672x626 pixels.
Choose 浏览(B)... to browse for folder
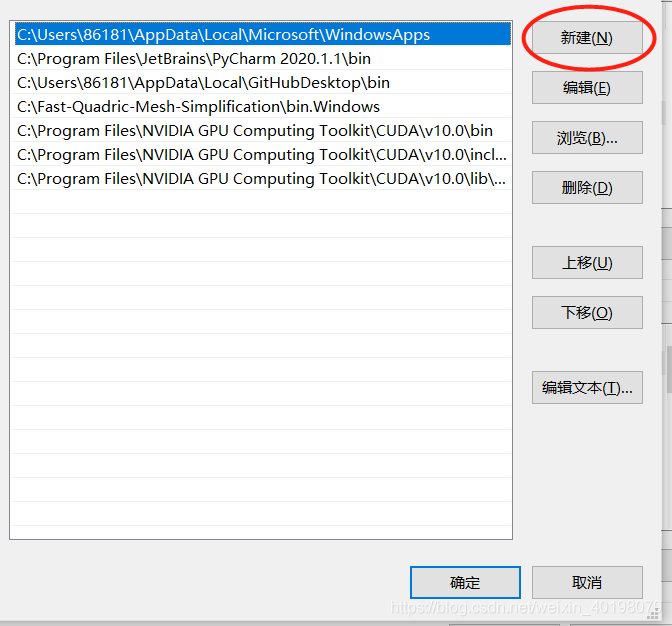587,138
